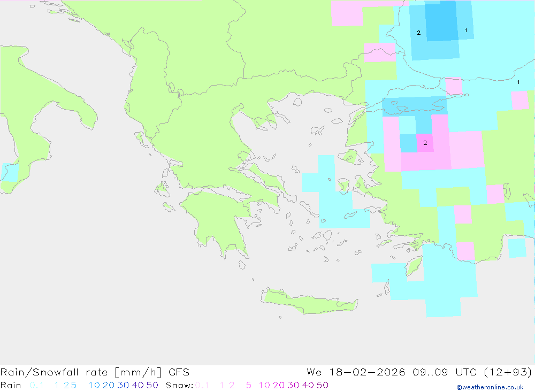Click the Snow 50 legend value
This screenshot has height=392, width=535.
[323, 385]
